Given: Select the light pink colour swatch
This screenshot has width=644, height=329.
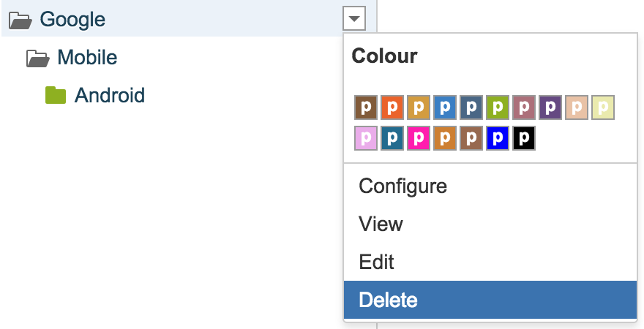Looking at the screenshot, I should tap(366, 138).
